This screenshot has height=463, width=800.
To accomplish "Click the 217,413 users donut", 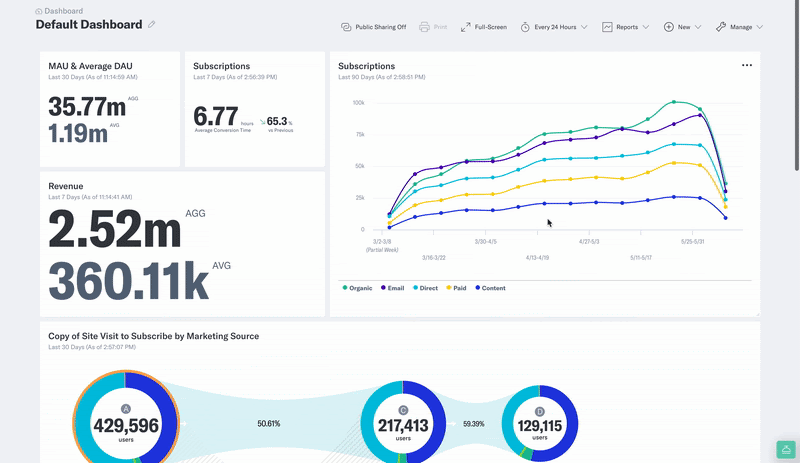I will click(403, 424).
